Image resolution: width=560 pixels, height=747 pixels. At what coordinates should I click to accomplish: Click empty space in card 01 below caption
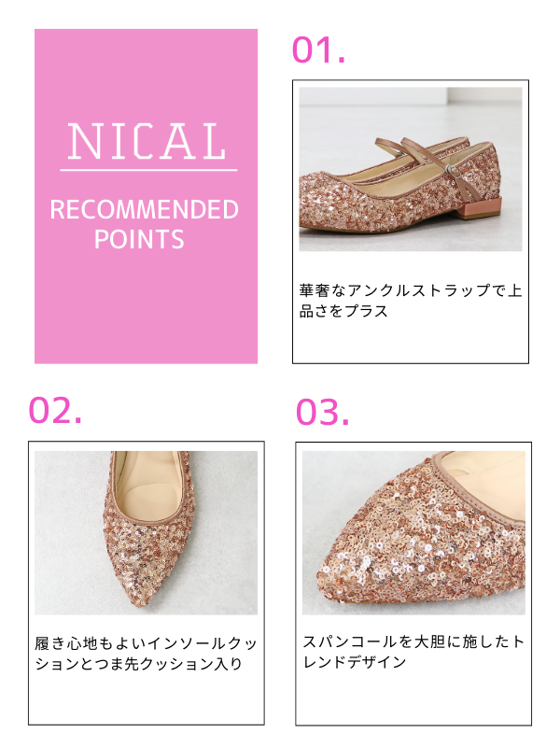click(411, 342)
